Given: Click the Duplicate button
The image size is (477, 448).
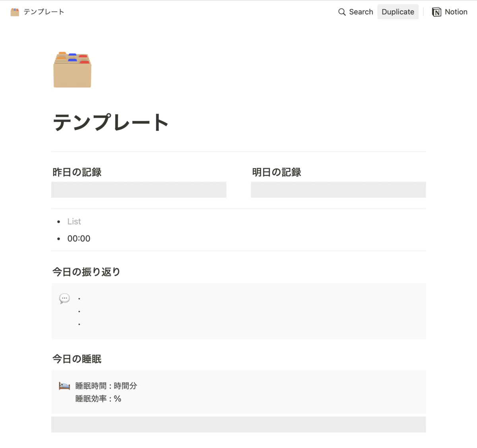Looking at the screenshot, I should pos(397,12).
